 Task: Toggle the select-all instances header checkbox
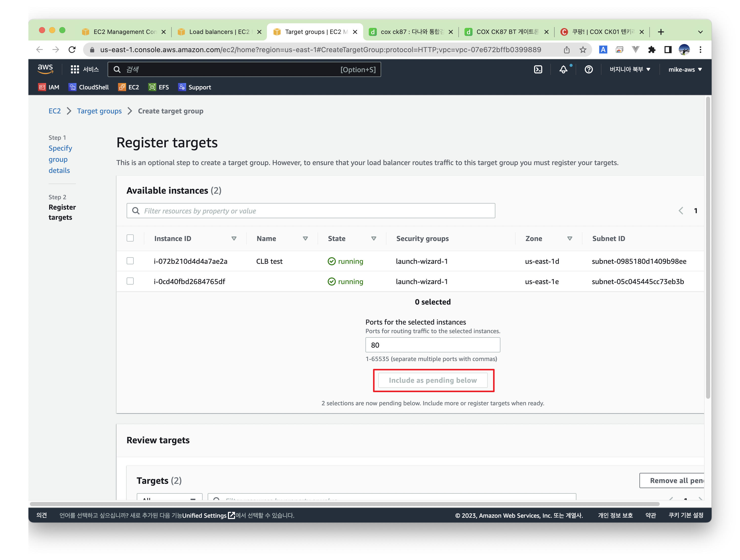pyautogui.click(x=130, y=238)
